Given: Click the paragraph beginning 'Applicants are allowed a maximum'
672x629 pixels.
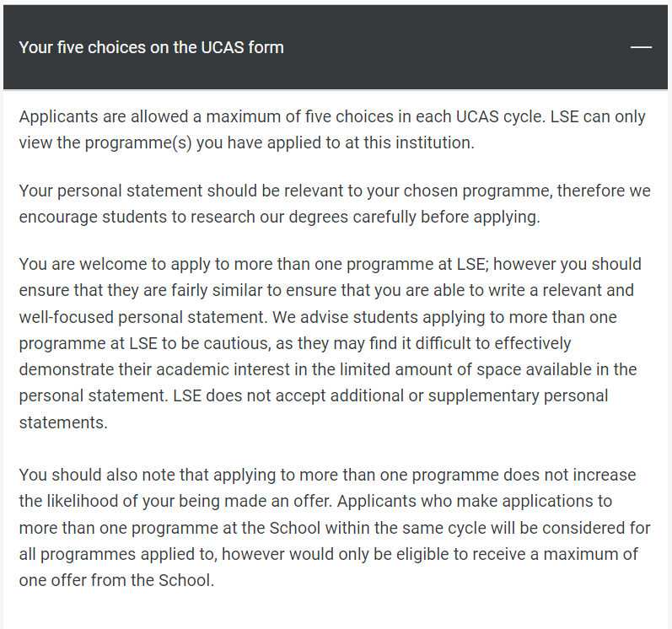Looking at the screenshot, I should click(x=332, y=129).
